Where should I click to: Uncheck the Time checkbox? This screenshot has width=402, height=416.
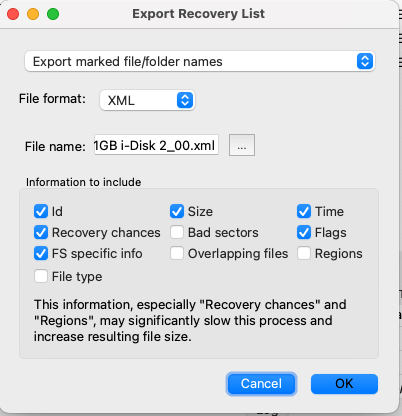click(304, 211)
